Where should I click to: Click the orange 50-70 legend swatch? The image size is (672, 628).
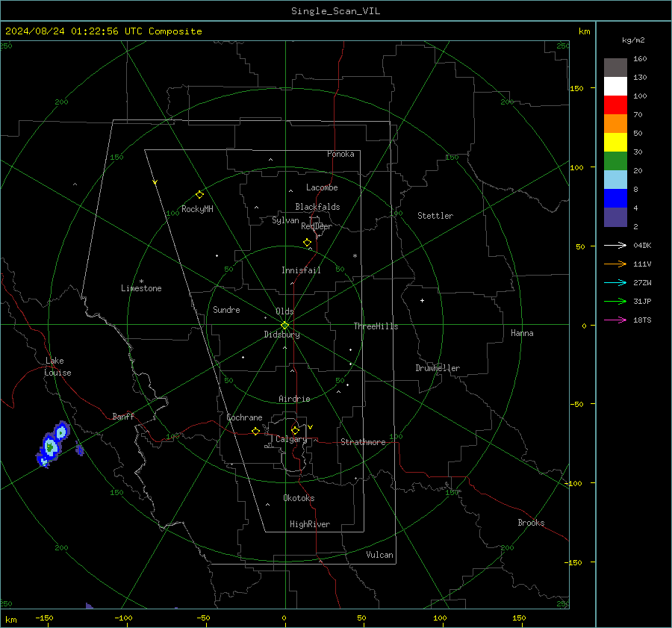click(x=615, y=124)
